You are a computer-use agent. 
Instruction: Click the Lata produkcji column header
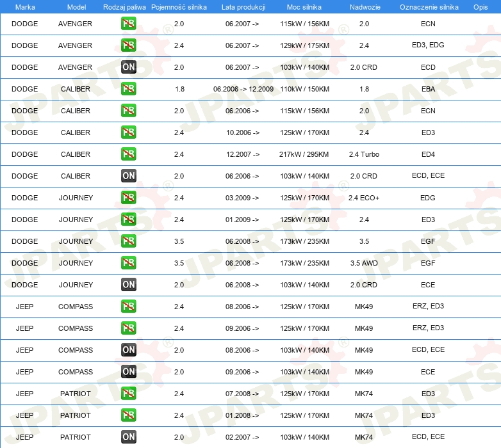pyautogui.click(x=243, y=7)
